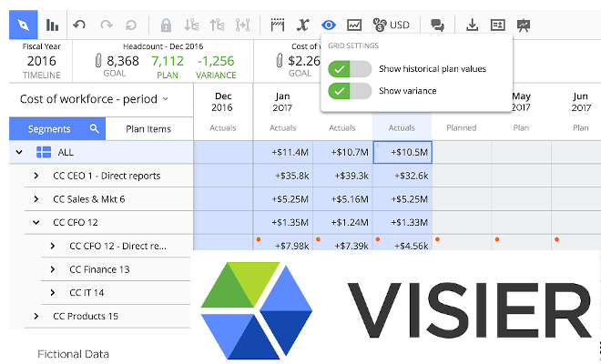Click the distribute down hierarchy icon

(x=191, y=25)
